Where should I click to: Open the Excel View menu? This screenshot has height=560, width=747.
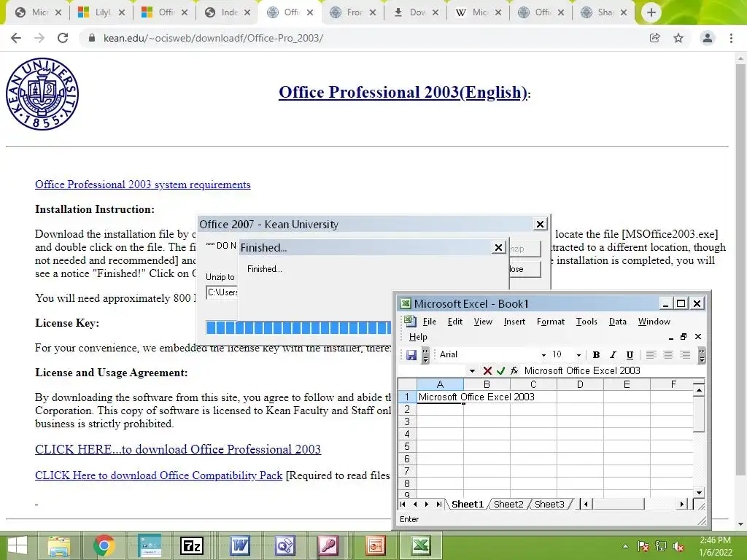click(483, 322)
